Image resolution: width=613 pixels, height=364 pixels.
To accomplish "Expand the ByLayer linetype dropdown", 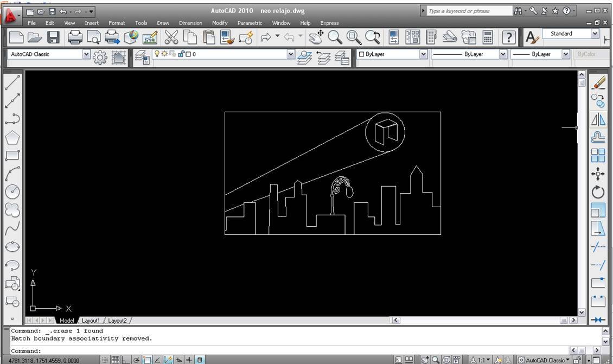I will [x=503, y=54].
